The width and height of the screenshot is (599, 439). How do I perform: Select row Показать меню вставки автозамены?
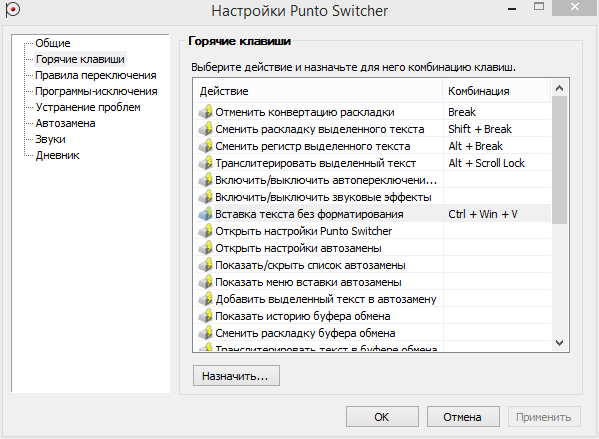pos(372,282)
